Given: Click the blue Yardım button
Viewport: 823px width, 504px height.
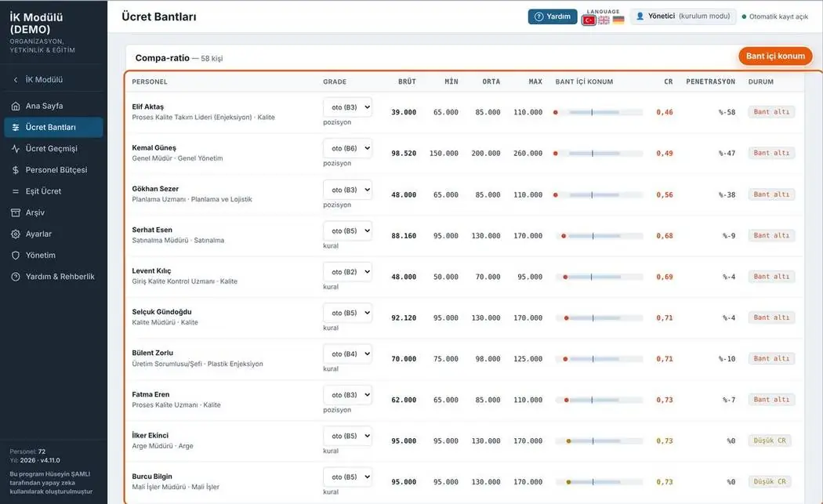Looking at the screenshot, I should click(553, 16).
